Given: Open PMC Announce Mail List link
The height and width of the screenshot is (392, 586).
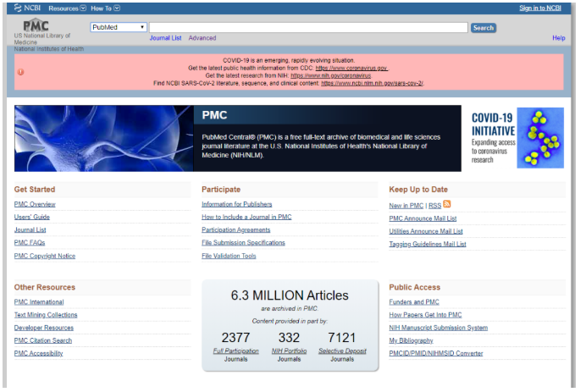Looking at the screenshot, I should (x=423, y=218).
